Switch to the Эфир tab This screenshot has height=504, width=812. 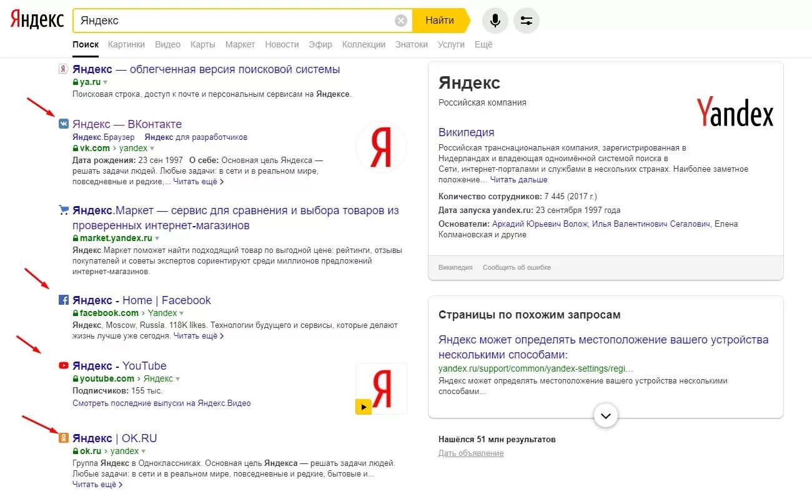(x=320, y=44)
